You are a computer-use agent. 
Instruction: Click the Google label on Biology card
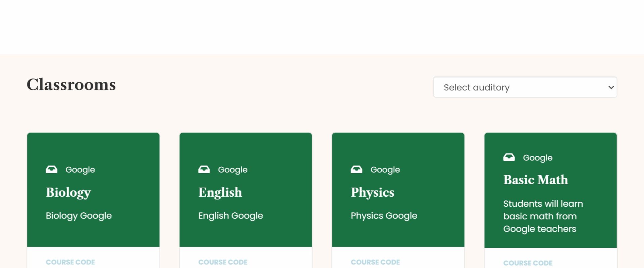80,170
